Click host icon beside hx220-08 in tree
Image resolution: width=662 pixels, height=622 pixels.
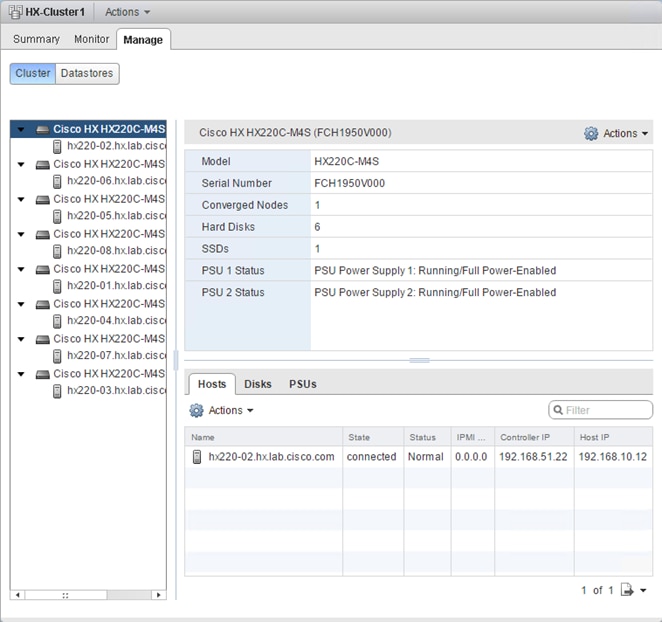[x=57, y=252]
